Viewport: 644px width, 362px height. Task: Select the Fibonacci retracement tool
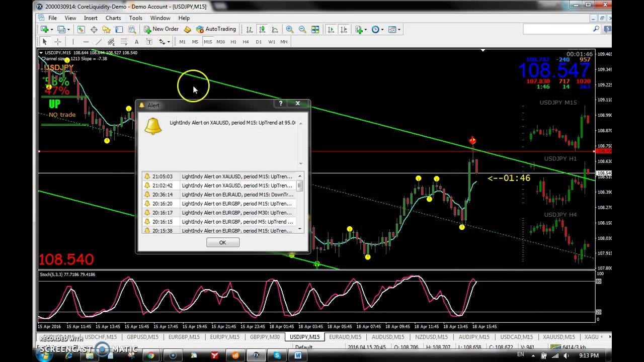(x=124, y=42)
